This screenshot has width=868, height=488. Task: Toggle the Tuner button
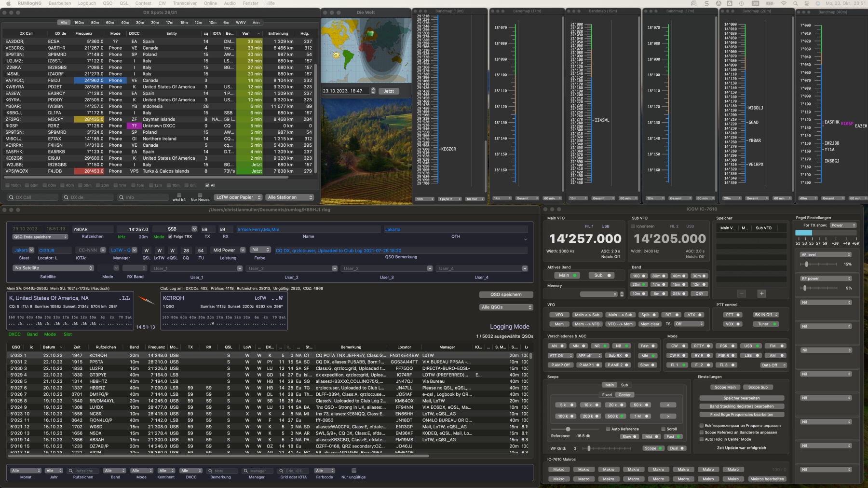point(766,324)
